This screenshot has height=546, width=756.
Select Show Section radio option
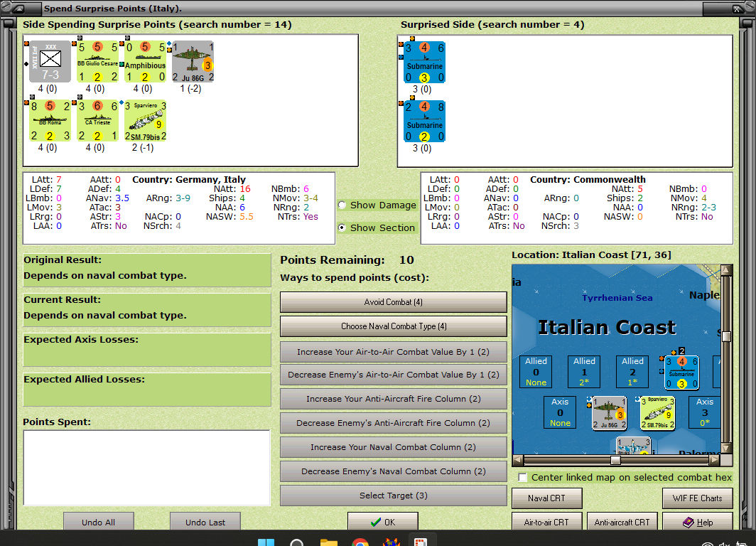(377, 227)
